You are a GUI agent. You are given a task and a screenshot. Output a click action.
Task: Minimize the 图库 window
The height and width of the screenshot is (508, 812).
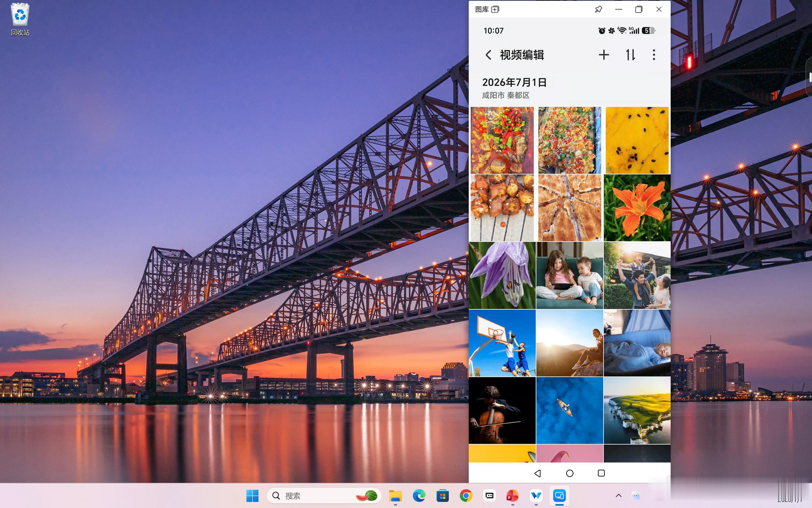(619, 10)
